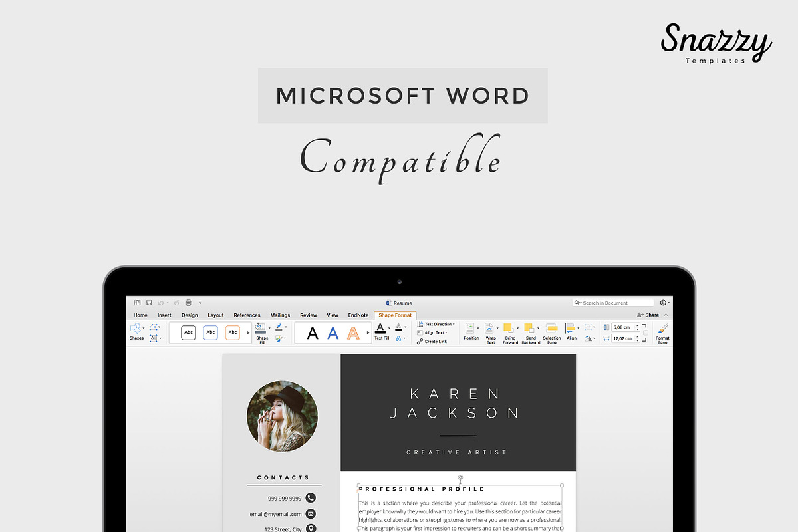Click the Shape Format tab
Viewport: 798px width, 532px height.
(x=395, y=315)
